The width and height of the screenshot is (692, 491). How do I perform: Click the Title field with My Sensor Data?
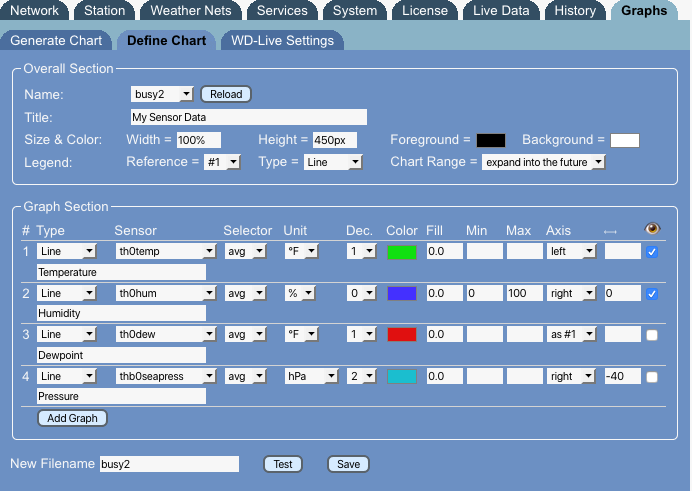[249, 117]
